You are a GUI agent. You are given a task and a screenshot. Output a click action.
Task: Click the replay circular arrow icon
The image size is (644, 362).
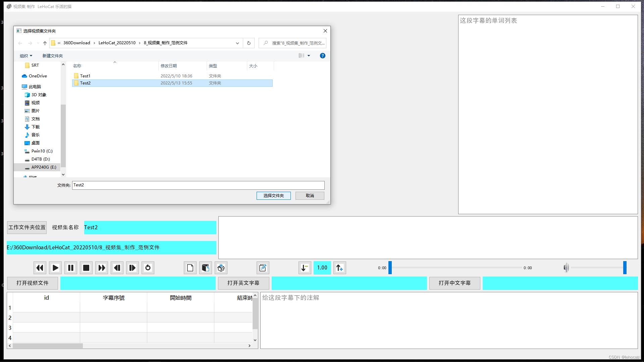[x=148, y=268]
